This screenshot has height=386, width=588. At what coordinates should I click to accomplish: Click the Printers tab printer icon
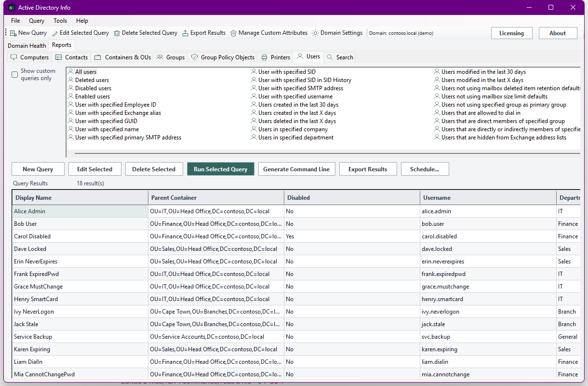tap(265, 57)
